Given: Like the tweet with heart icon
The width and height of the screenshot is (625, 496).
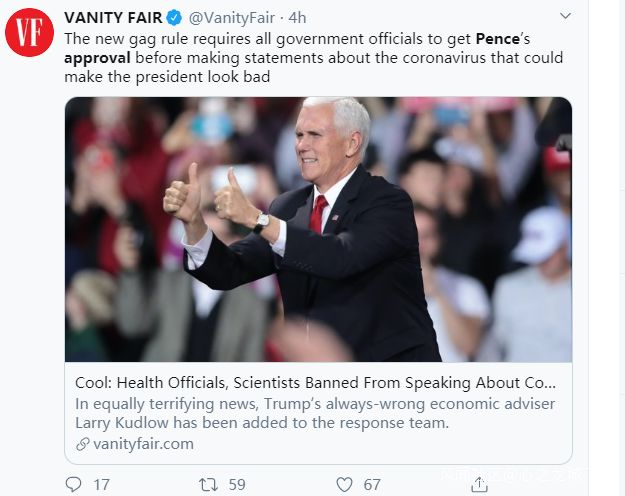Looking at the screenshot, I should click(x=344, y=484).
